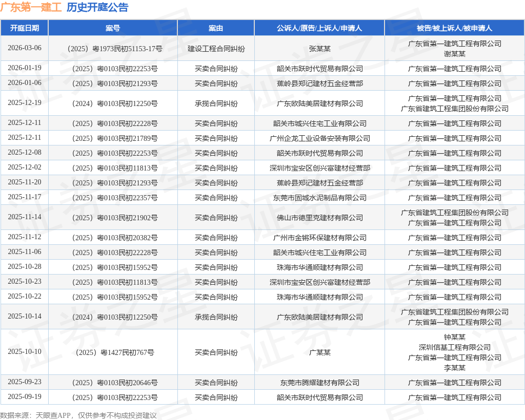Click defendant 谢某某

(x=455, y=54)
